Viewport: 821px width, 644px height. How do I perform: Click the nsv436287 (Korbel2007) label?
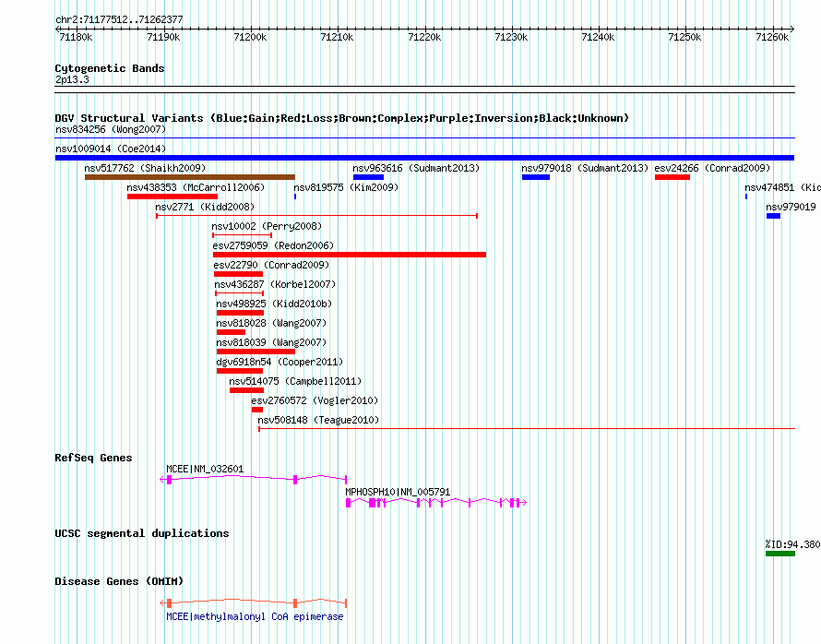(x=275, y=284)
